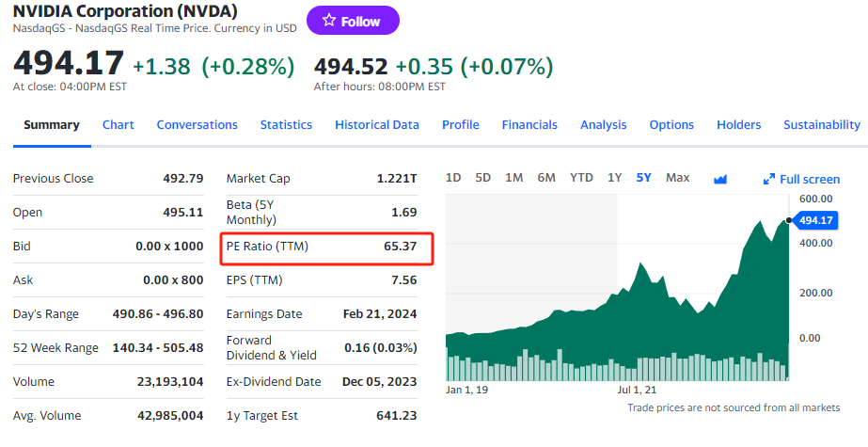Set chart range to YTD
The height and width of the screenshot is (447, 868).
[x=581, y=177]
